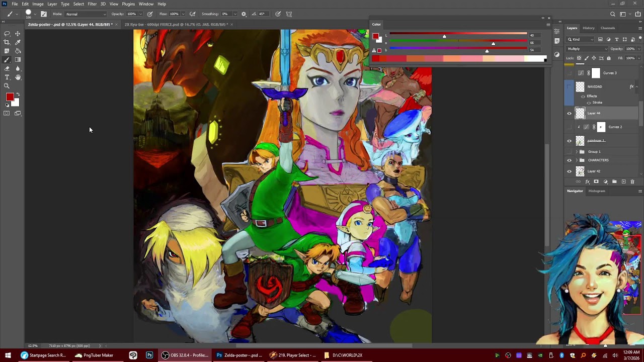
Task: Select the Eyedropper tool
Action: point(18,42)
